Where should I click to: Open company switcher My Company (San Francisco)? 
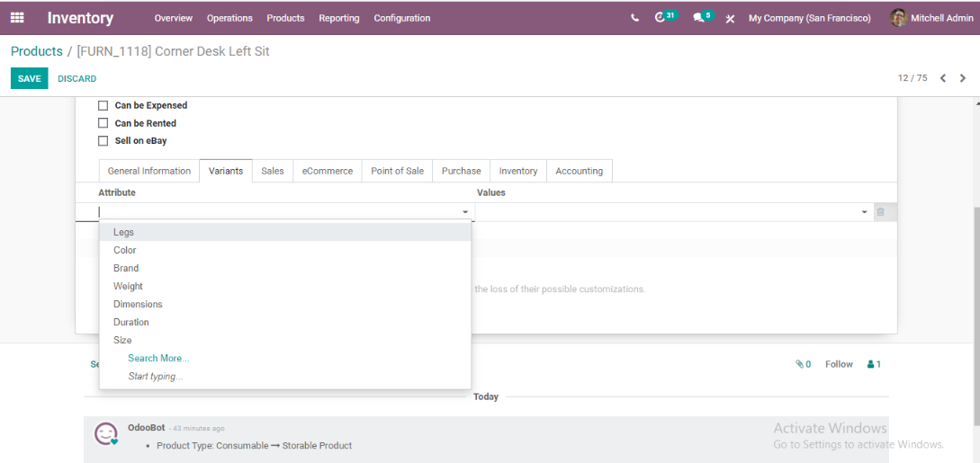click(809, 18)
